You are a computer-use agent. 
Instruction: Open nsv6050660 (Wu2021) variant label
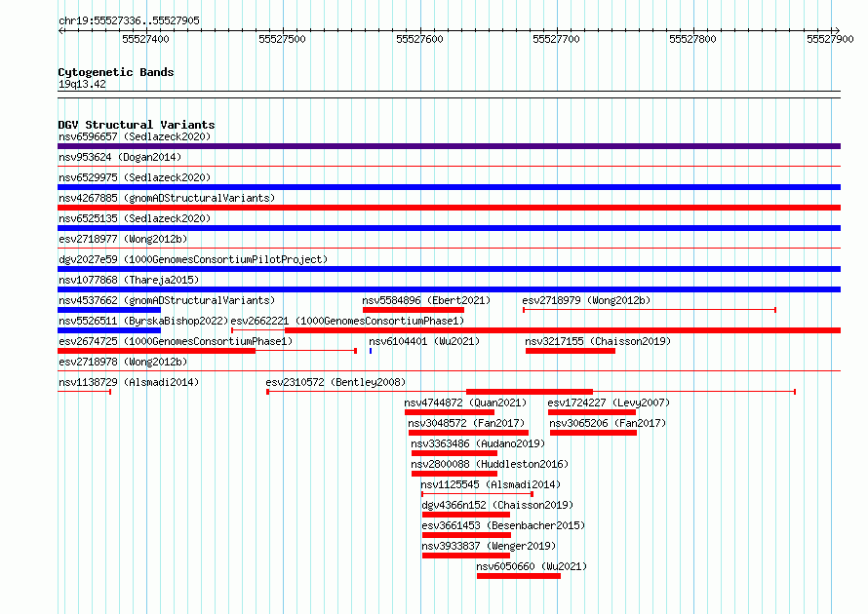(x=532, y=566)
